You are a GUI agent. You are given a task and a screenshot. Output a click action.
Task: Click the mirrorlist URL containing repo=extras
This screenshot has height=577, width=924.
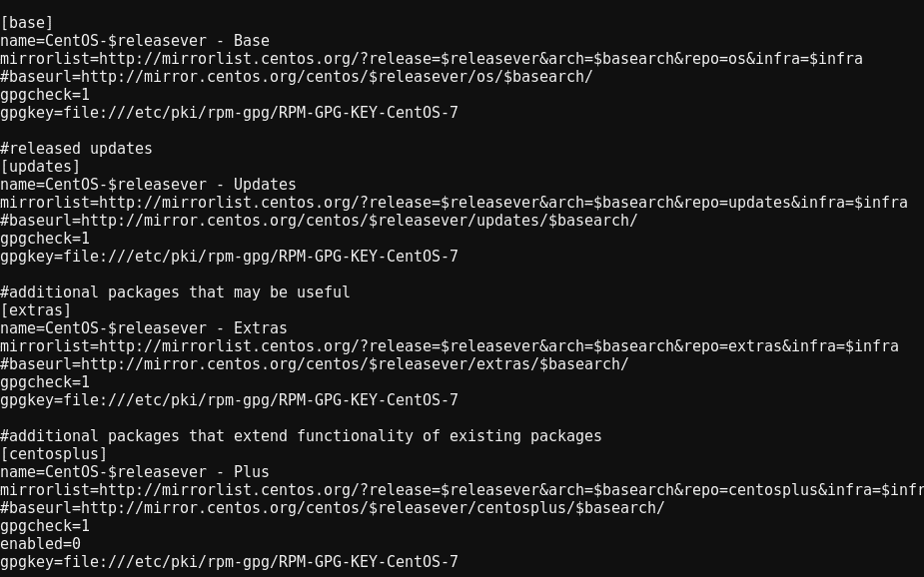449,346
